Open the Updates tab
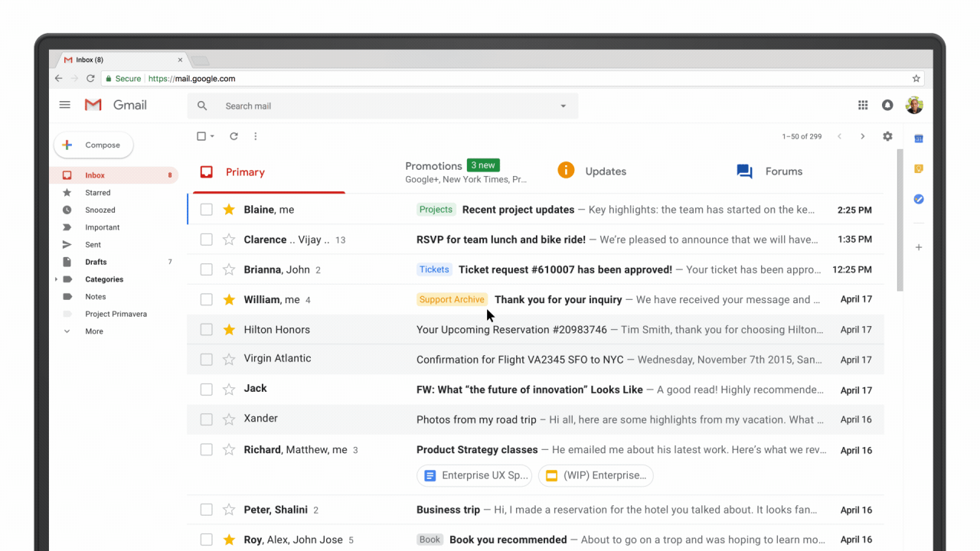This screenshot has width=980, height=551. coord(606,171)
